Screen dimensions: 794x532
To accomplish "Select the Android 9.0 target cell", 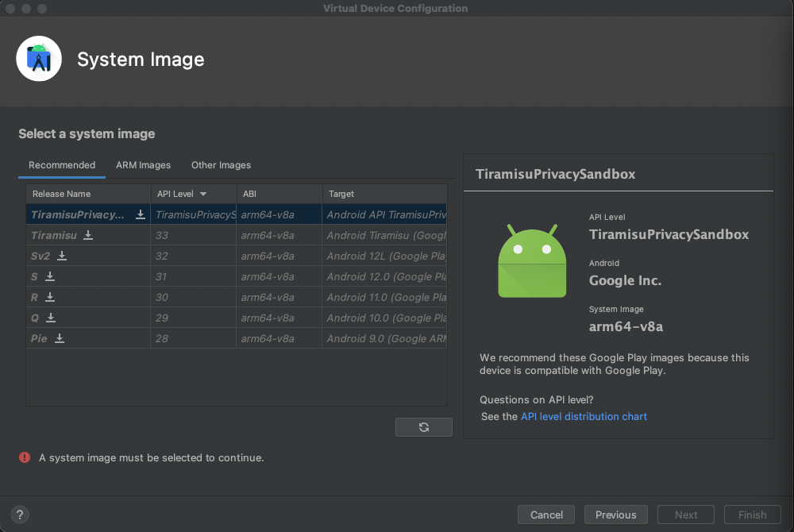I will (384, 338).
